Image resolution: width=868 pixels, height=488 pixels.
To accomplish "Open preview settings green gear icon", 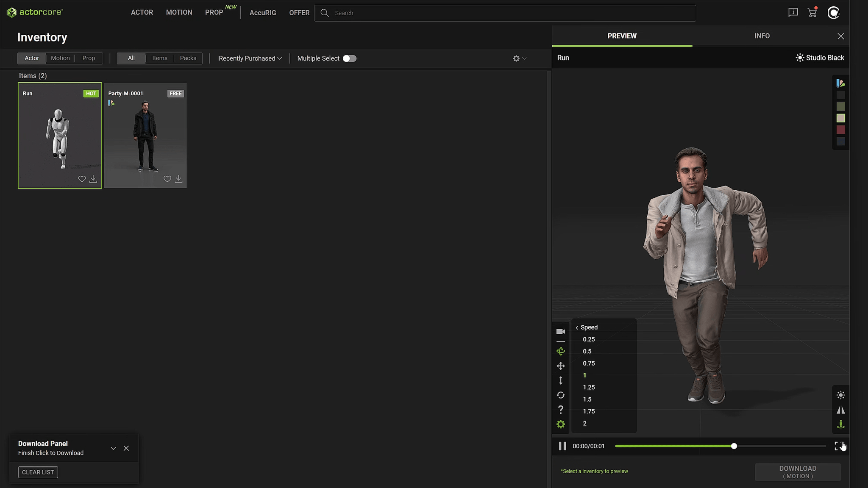I will pyautogui.click(x=561, y=424).
